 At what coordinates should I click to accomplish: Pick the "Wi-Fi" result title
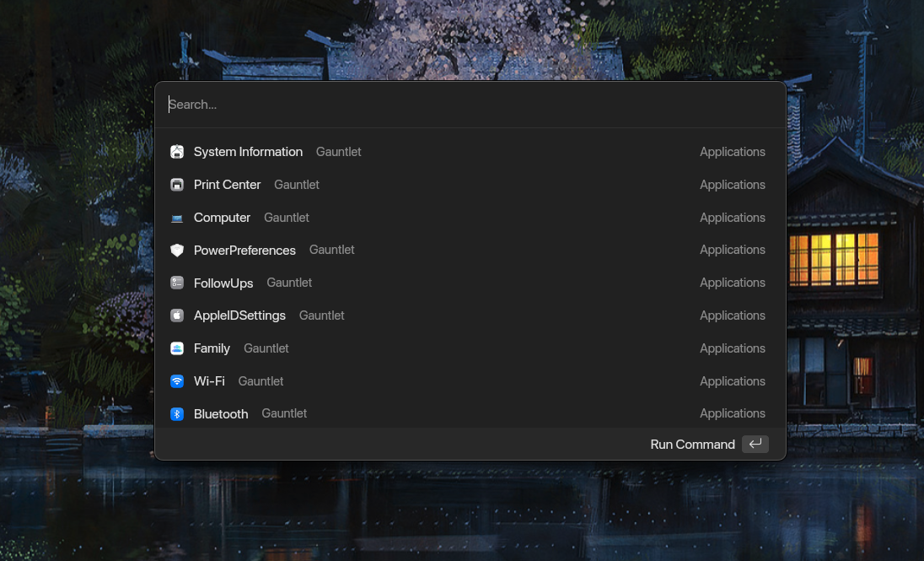(x=209, y=381)
